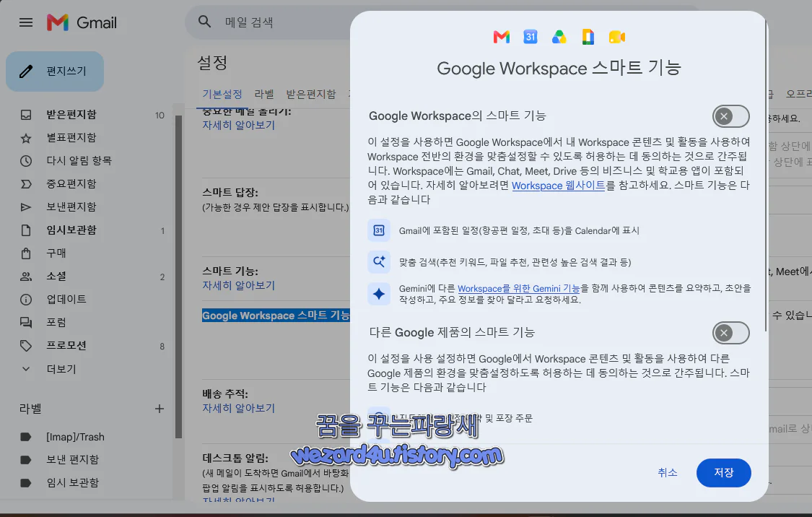Click 저장 to save settings

(x=723, y=472)
